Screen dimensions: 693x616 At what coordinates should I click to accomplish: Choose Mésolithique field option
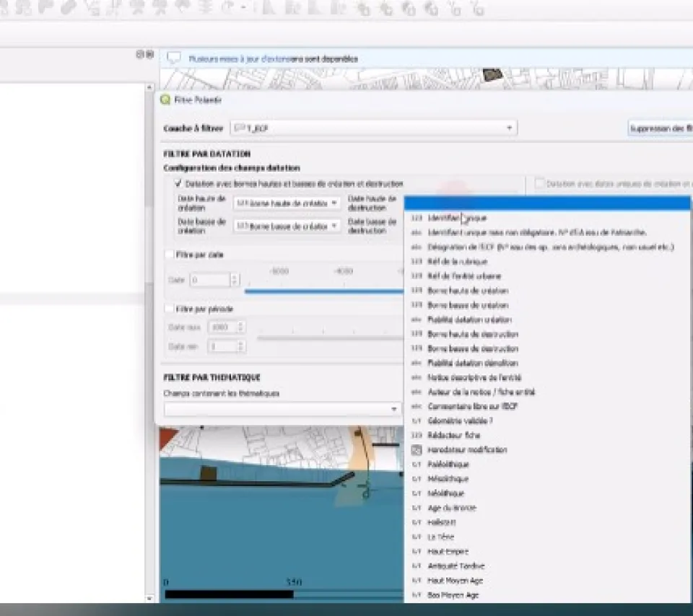pyautogui.click(x=547, y=479)
